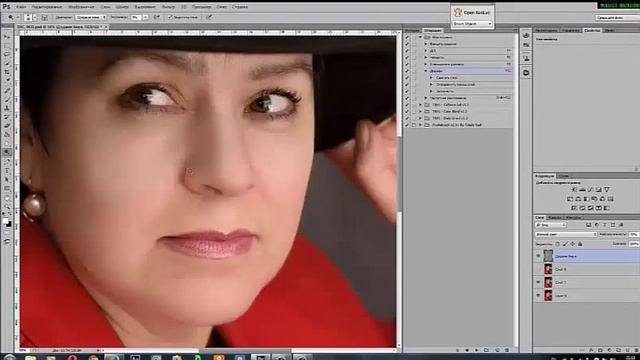Open the Exposure slider dropdown arrow
Screen dimensions: 640x360
pos(145,17)
